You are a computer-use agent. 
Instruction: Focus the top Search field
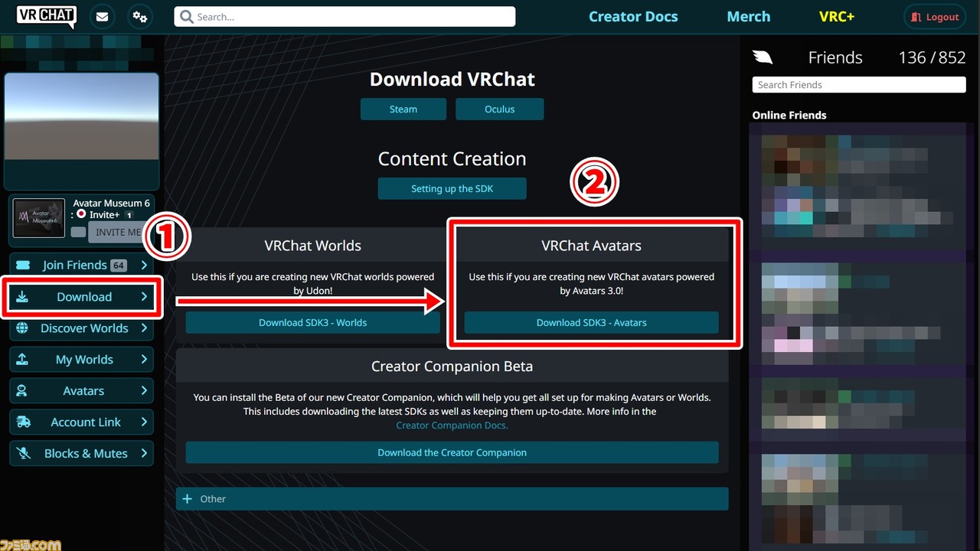(x=345, y=16)
